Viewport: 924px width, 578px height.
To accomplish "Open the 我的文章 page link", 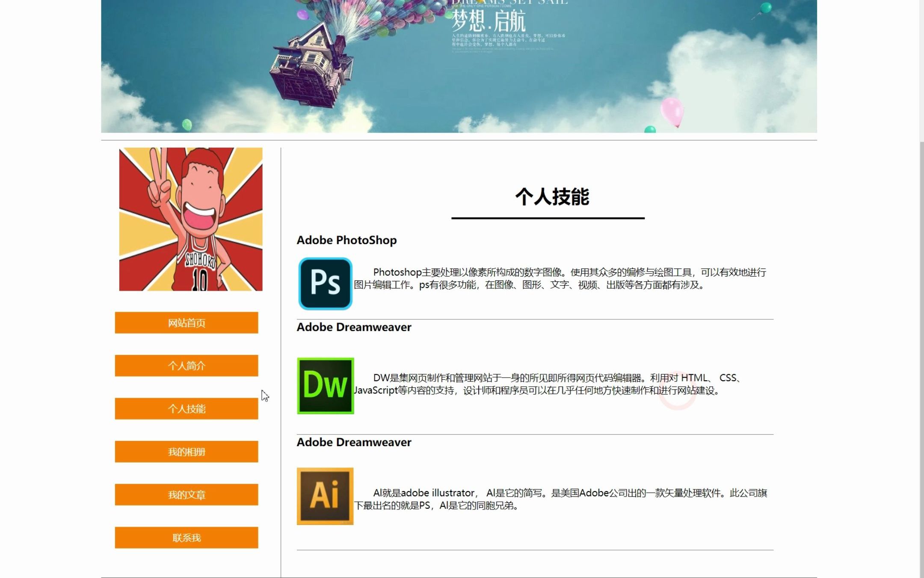I will tap(186, 495).
